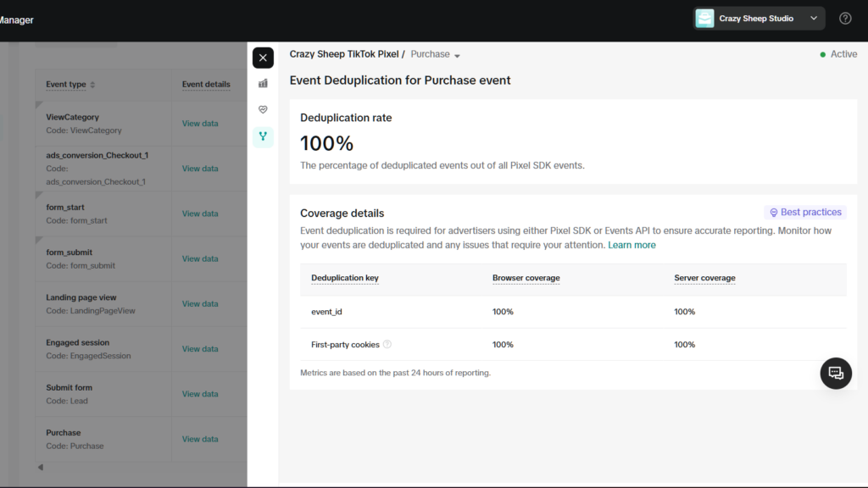Viewport: 868px width, 488px height.
Task: Open the bar chart overview icon
Action: (263, 83)
